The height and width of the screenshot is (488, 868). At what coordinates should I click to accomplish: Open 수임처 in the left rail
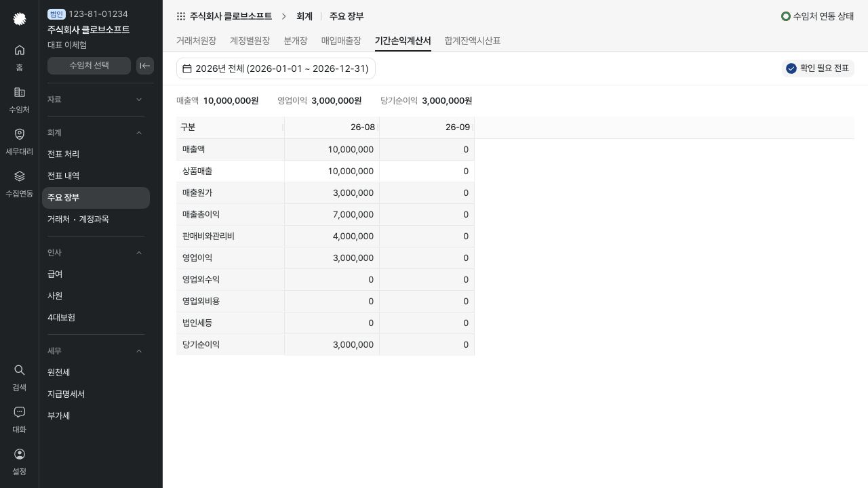click(20, 99)
